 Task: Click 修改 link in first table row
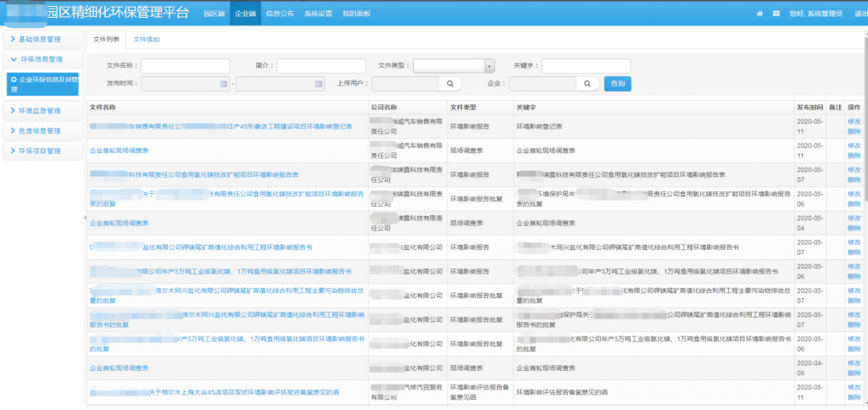pyautogui.click(x=854, y=121)
